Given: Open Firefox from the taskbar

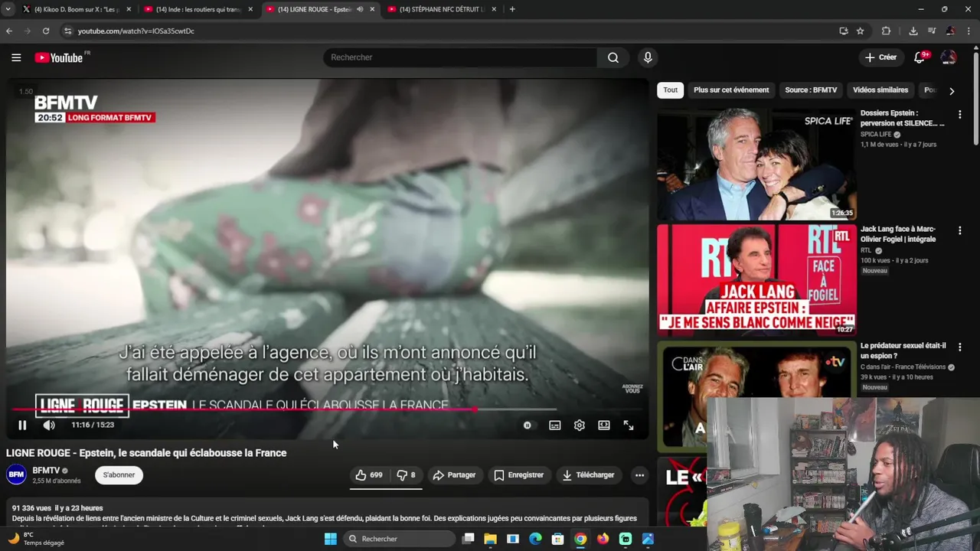Looking at the screenshot, I should (603, 539).
